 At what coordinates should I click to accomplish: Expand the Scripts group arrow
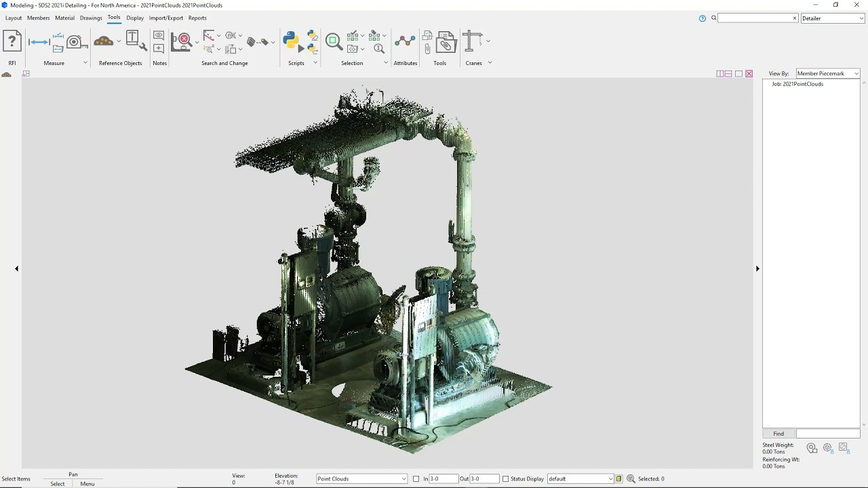pos(315,62)
